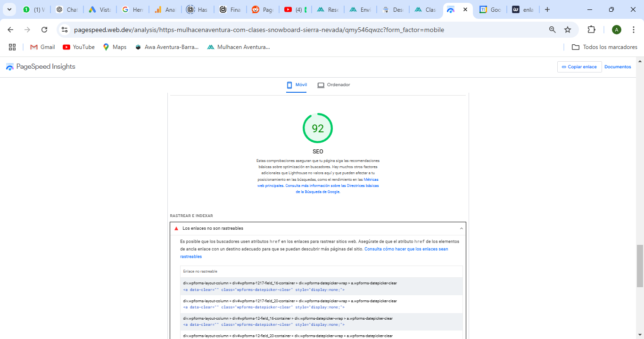Open the "Documentos" link
Viewport: 644px width, 339px height.
(x=618, y=67)
